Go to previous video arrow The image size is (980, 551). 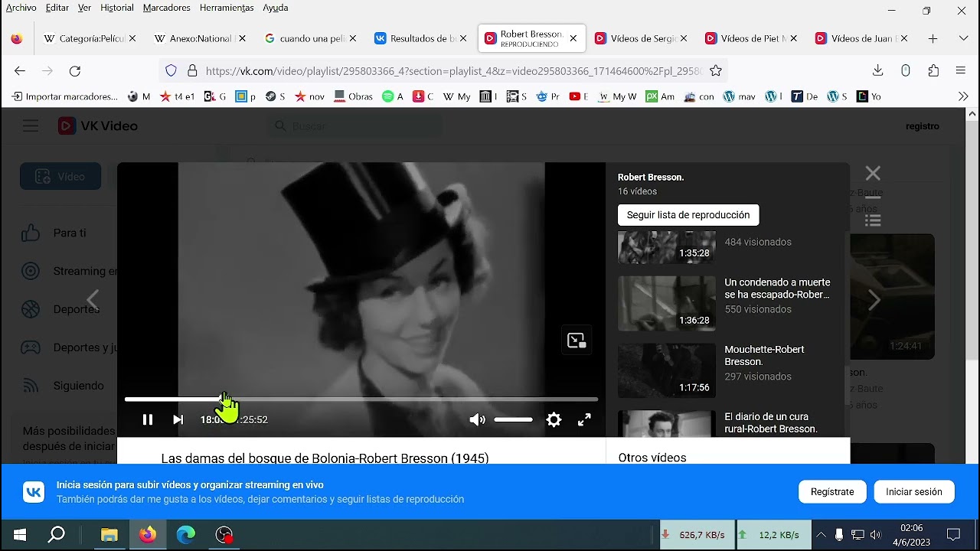[x=93, y=300]
